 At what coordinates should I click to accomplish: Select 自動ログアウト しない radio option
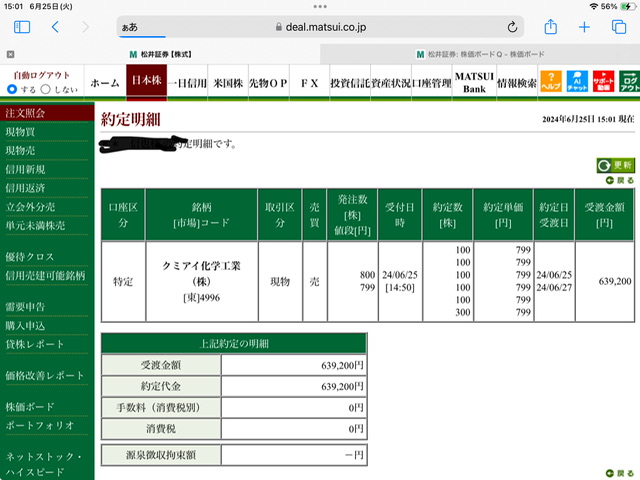click(x=45, y=89)
